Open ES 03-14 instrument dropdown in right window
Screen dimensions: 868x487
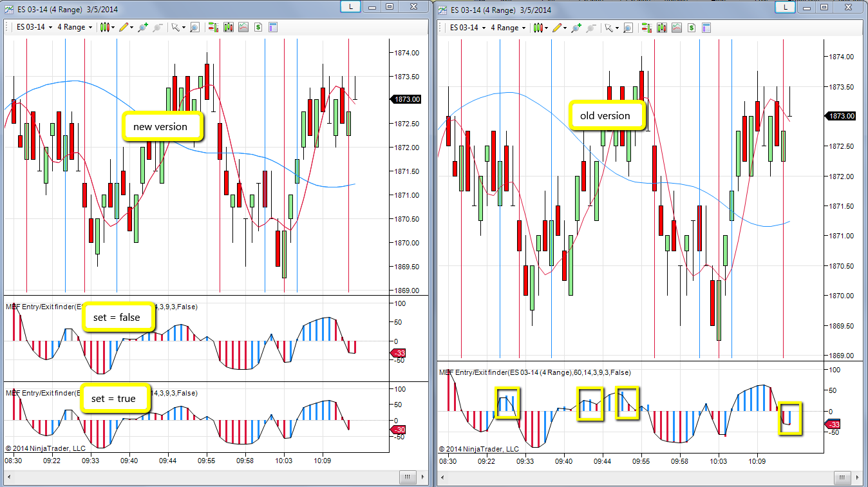point(467,28)
